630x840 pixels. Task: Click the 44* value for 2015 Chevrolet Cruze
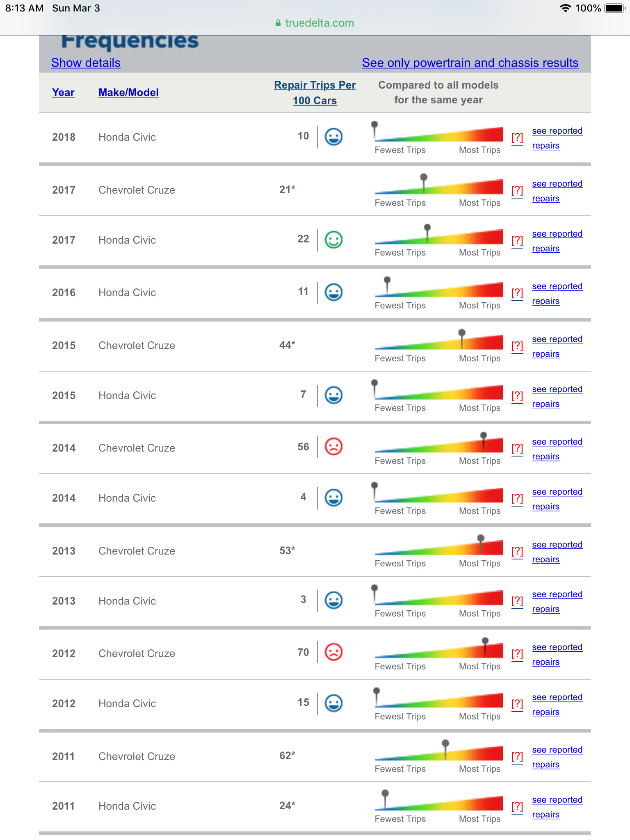287,345
